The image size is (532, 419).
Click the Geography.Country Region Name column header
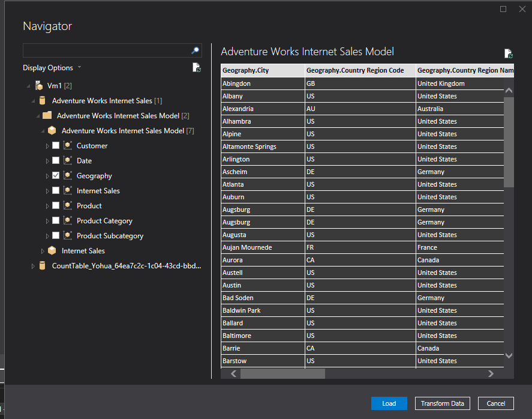click(x=465, y=70)
